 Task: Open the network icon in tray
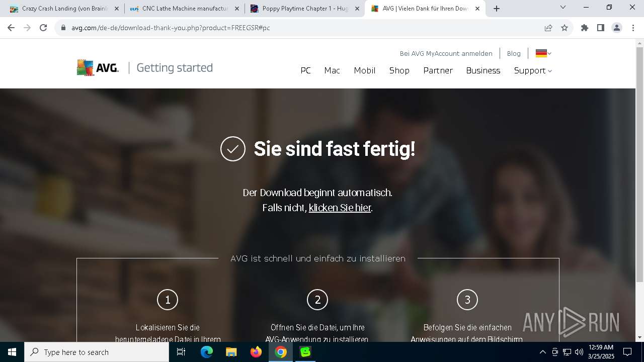(x=567, y=352)
